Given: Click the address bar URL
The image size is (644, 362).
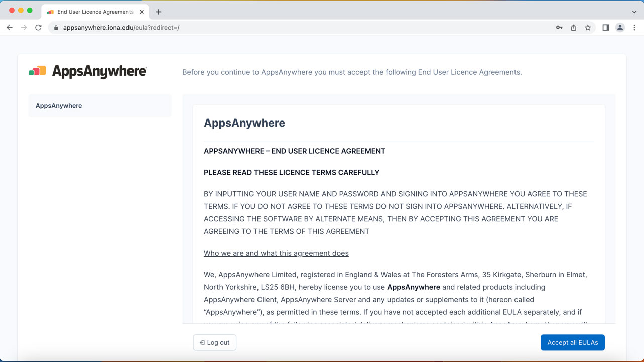Looking at the screenshot, I should click(121, 28).
